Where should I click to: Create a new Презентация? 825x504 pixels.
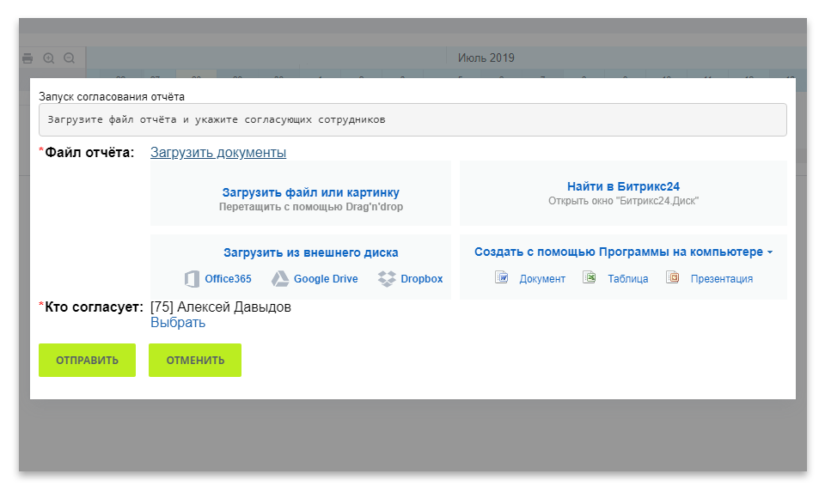[721, 279]
